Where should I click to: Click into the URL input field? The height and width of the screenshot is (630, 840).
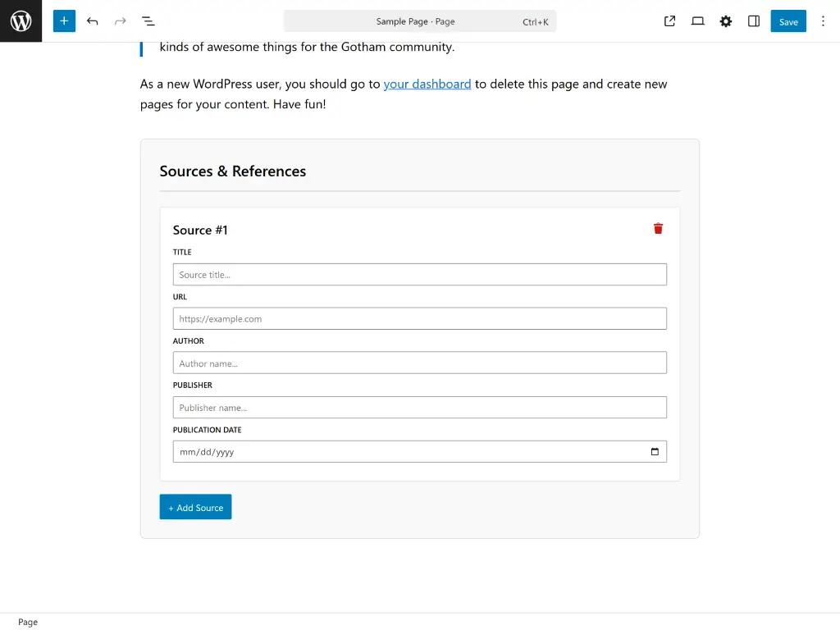pos(419,319)
